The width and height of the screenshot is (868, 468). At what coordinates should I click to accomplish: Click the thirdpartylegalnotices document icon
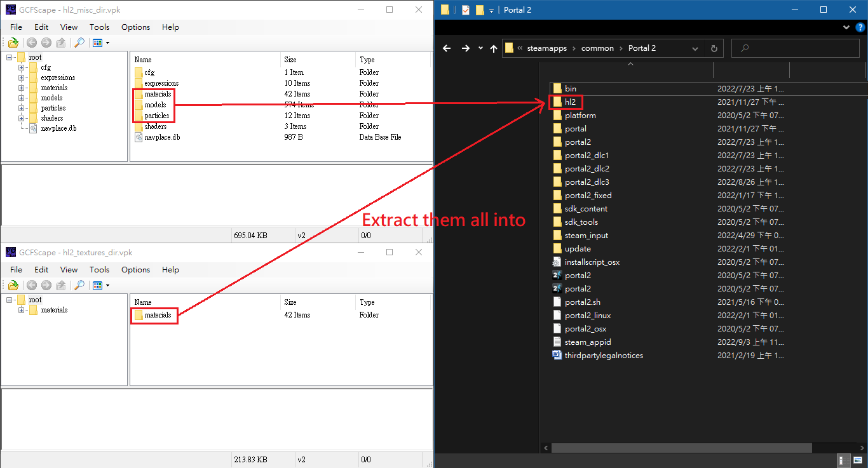point(557,355)
